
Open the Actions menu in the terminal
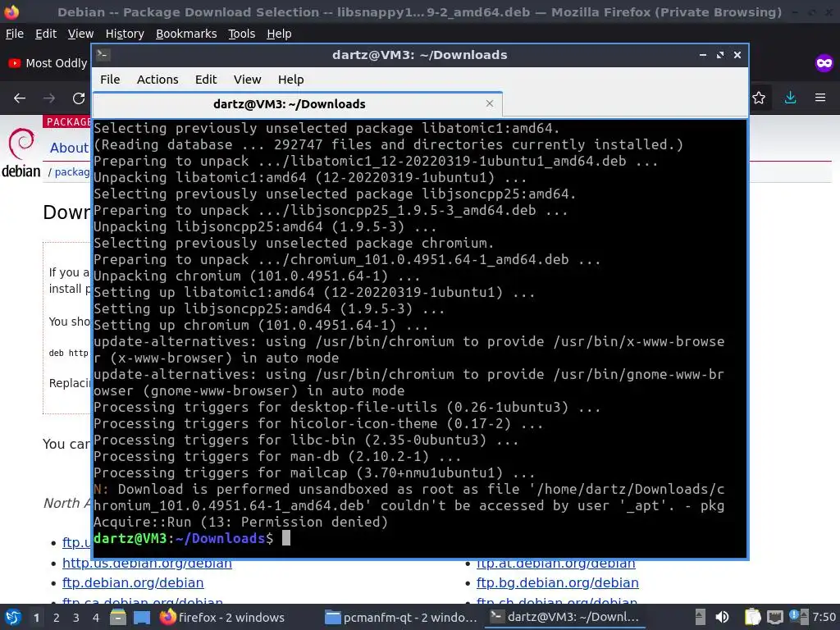pyautogui.click(x=157, y=80)
